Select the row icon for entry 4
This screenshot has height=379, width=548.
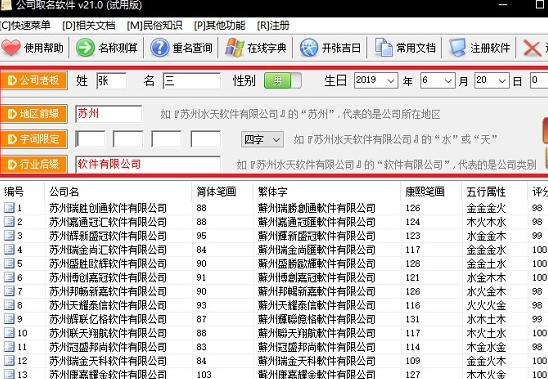[9, 250]
